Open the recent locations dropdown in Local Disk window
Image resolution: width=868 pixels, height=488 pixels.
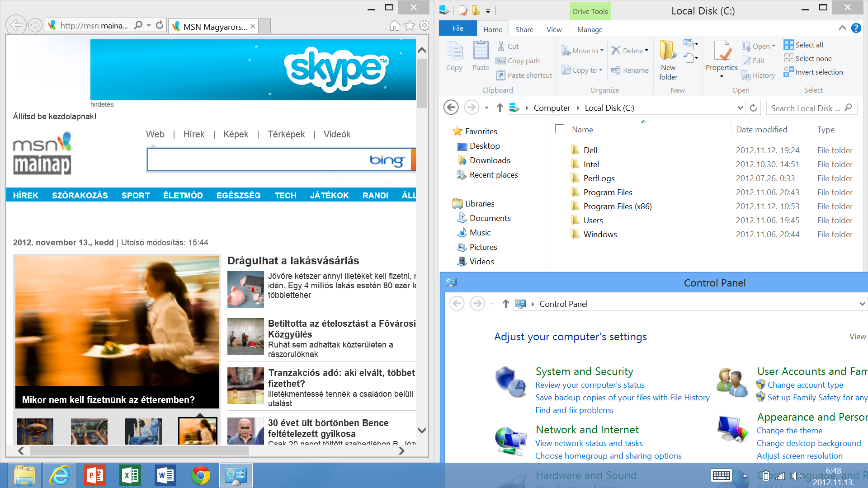click(486, 108)
